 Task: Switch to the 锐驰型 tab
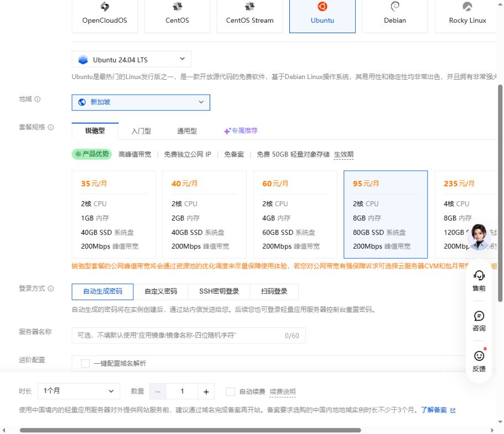(x=95, y=130)
